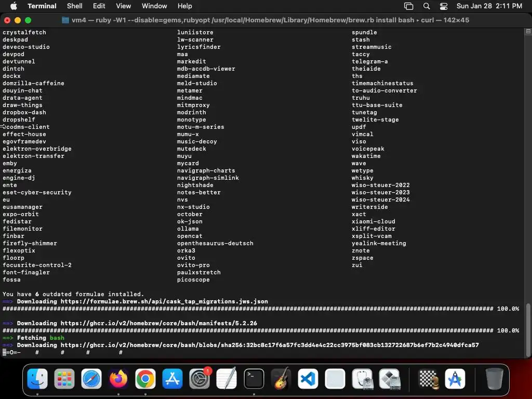Click the 'crystalfetch' entry
Image resolution: width=532 pixels, height=399 pixels.
pyautogui.click(x=24, y=32)
